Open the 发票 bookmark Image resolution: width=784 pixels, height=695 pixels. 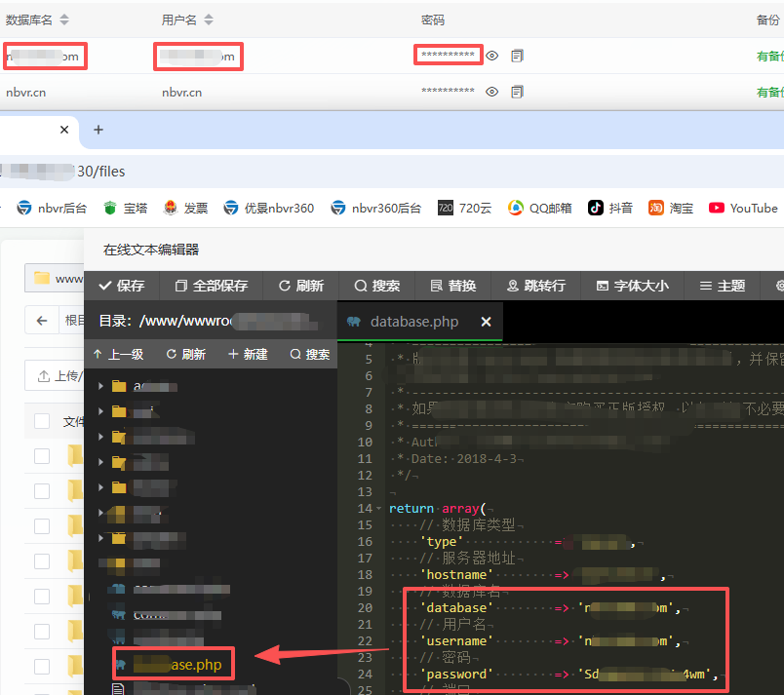(x=185, y=208)
